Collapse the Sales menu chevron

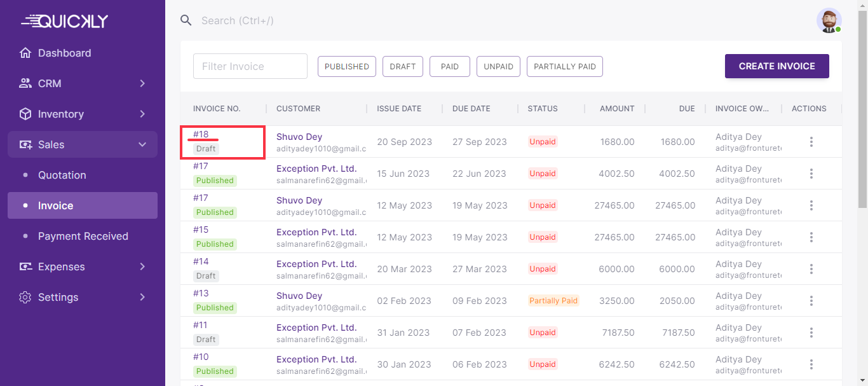coord(142,144)
